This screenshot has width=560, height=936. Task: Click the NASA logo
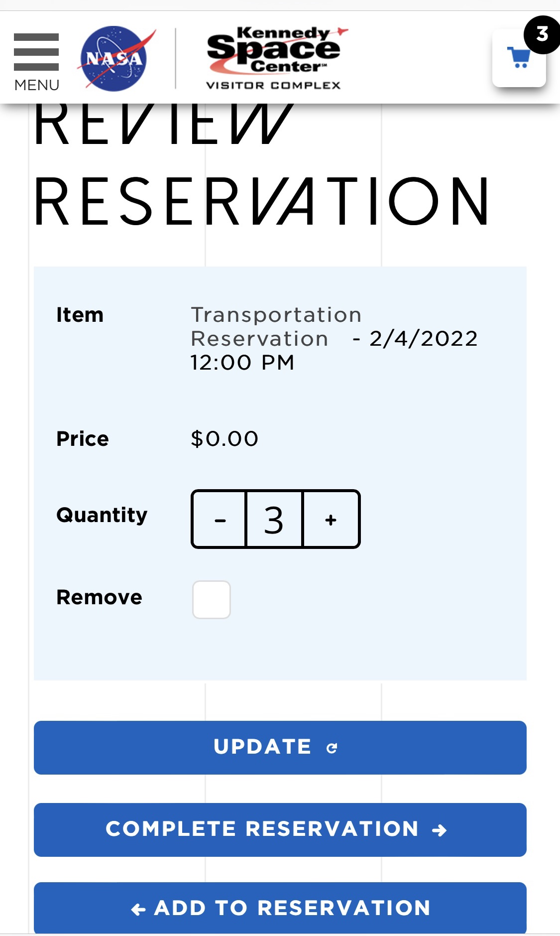point(115,58)
